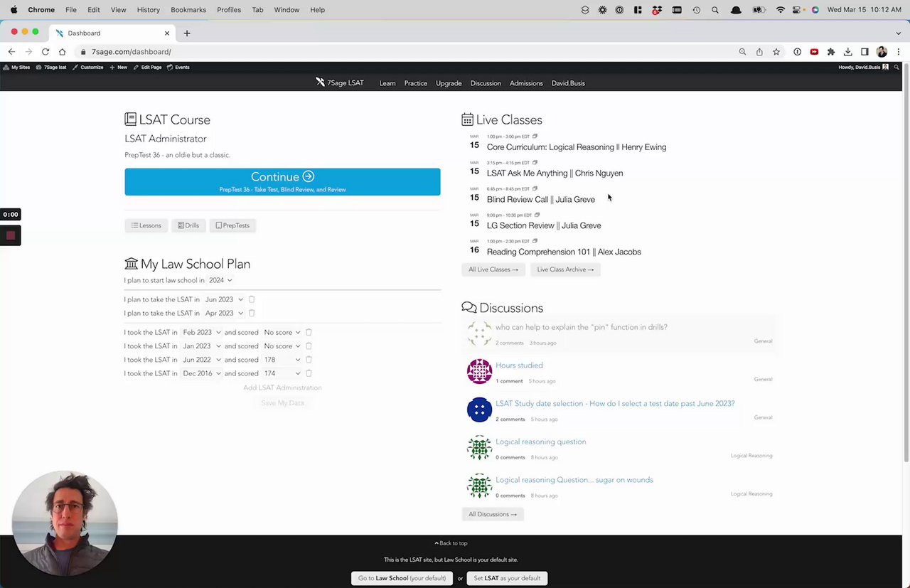Open the Bookmarks menu in the menu bar
Image resolution: width=910 pixels, height=588 pixels.
(x=188, y=10)
